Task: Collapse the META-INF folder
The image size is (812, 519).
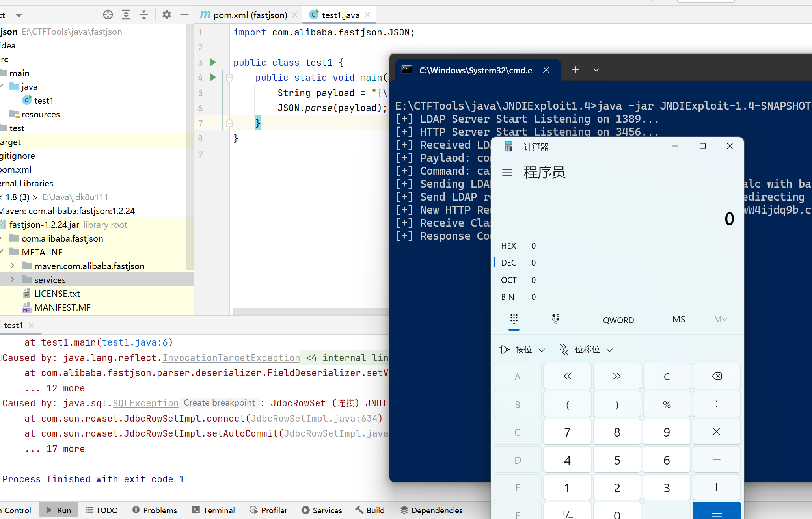Action: [2, 252]
